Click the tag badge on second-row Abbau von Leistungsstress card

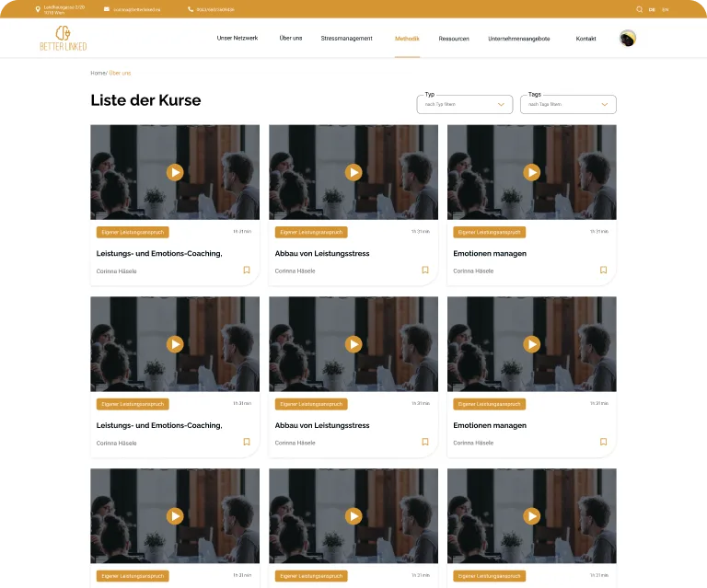pos(311,404)
